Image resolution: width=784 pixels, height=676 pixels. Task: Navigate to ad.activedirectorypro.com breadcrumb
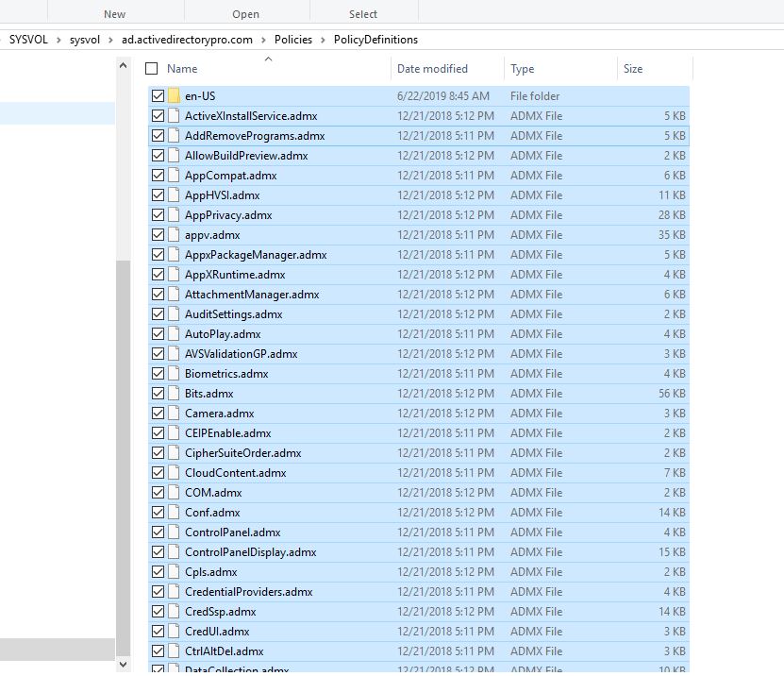[x=187, y=40]
